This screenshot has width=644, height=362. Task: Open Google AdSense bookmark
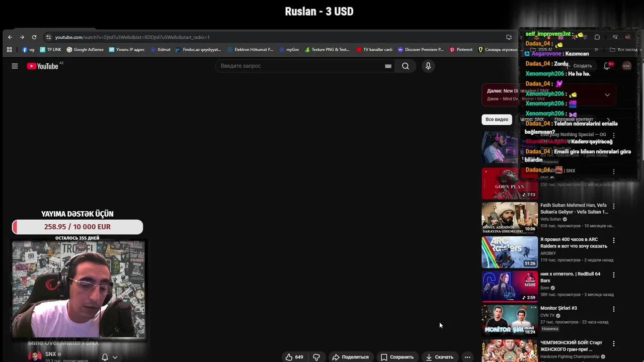point(85,50)
